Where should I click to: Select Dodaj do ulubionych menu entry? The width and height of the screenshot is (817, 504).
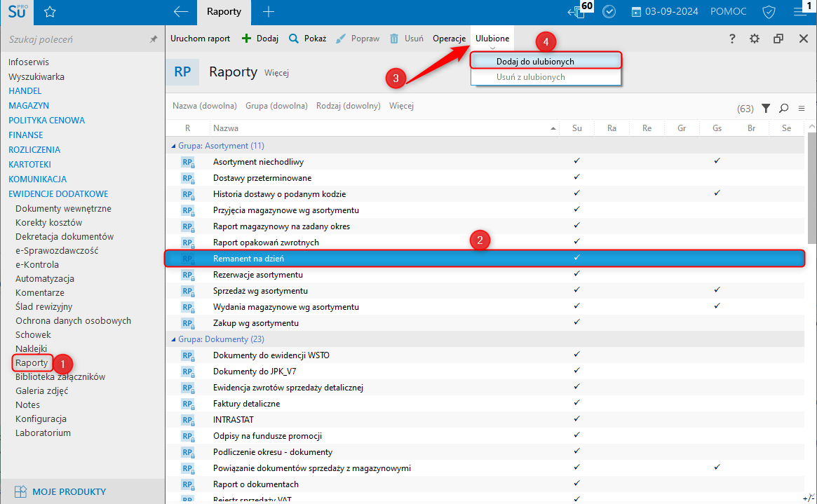coord(535,62)
